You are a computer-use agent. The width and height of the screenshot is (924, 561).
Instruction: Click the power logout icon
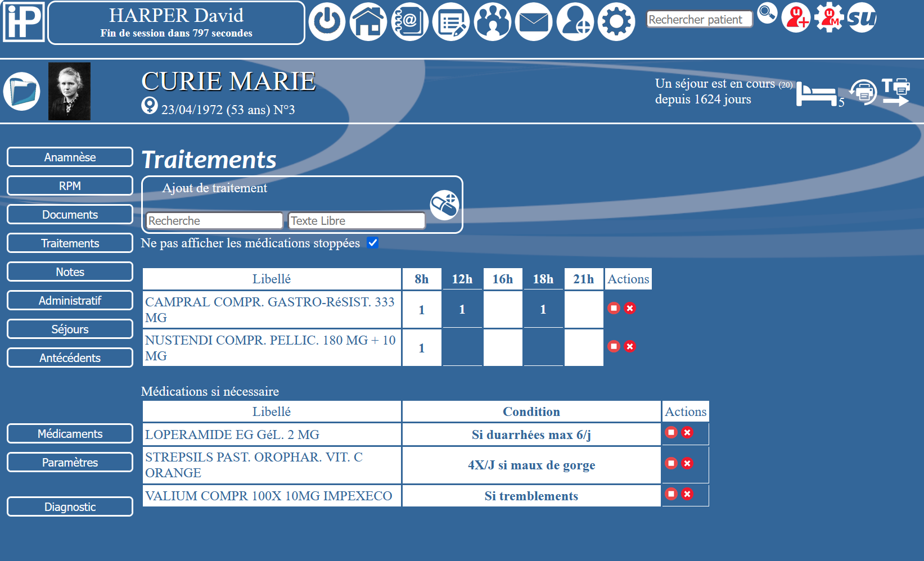coord(327,22)
